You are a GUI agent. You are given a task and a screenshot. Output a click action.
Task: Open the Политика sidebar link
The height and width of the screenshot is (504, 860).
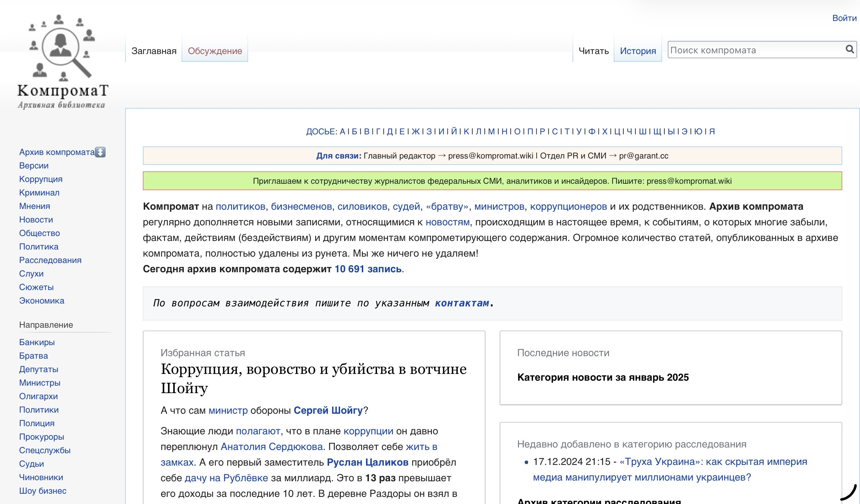pyautogui.click(x=39, y=247)
